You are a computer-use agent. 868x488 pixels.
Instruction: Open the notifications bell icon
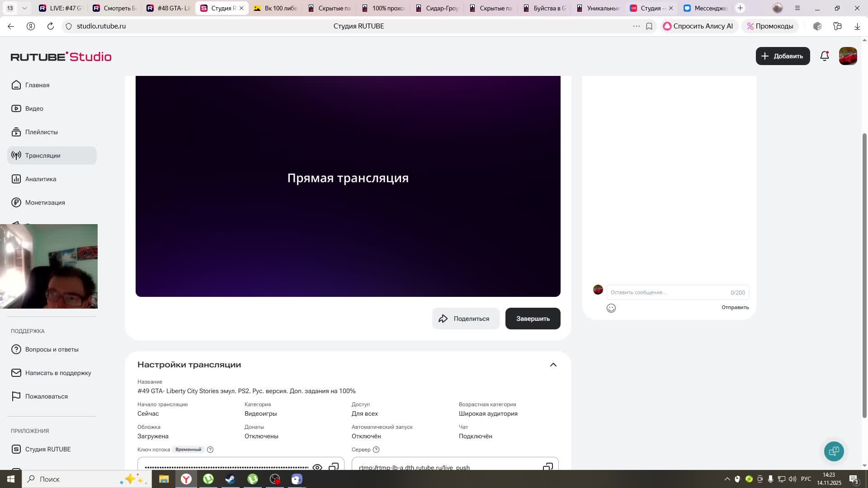coord(824,56)
